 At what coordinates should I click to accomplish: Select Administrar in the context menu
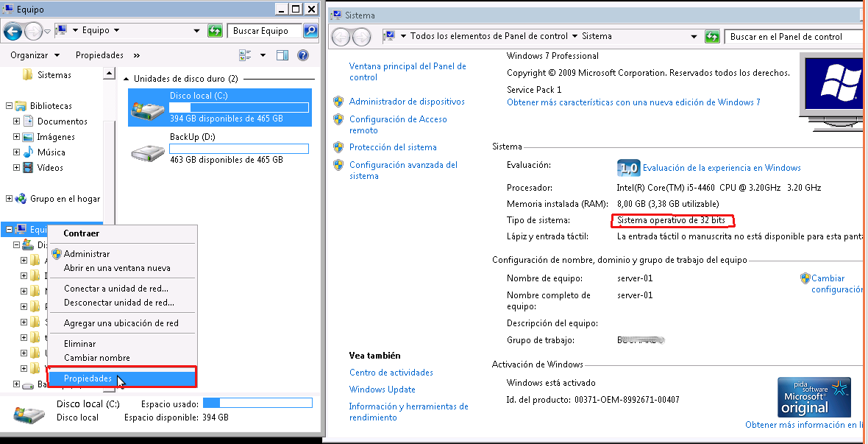[86, 254]
